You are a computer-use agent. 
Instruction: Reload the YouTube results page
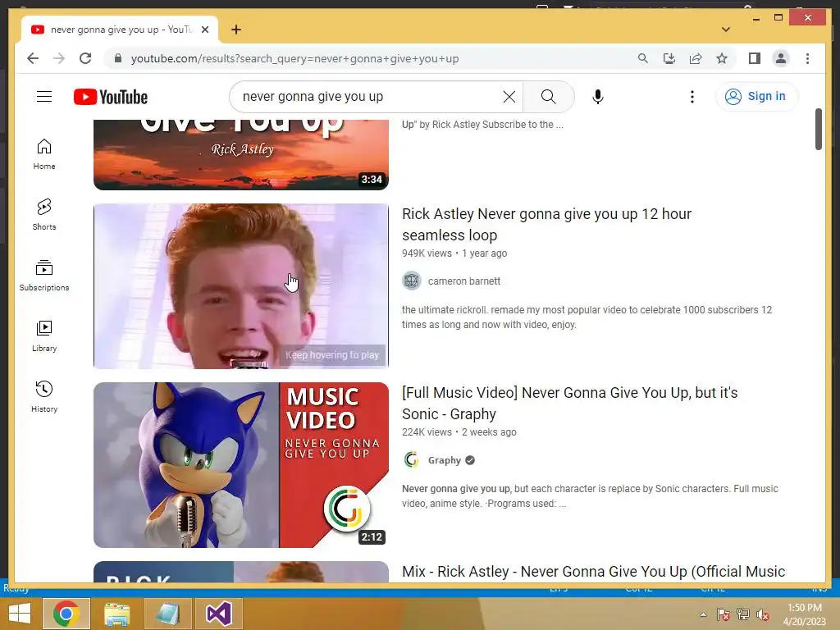85,58
